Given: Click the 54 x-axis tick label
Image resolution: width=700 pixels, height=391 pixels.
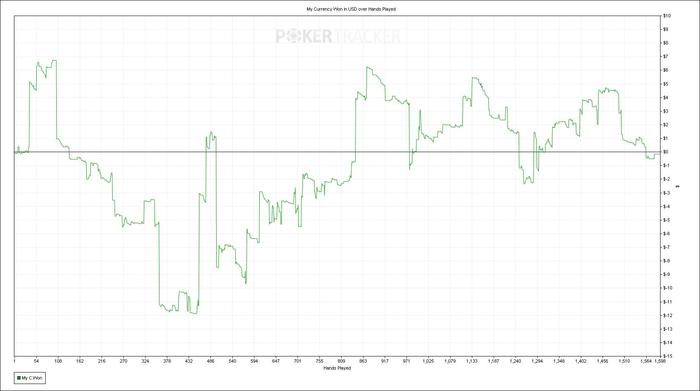Looking at the screenshot, I should pos(36,361).
